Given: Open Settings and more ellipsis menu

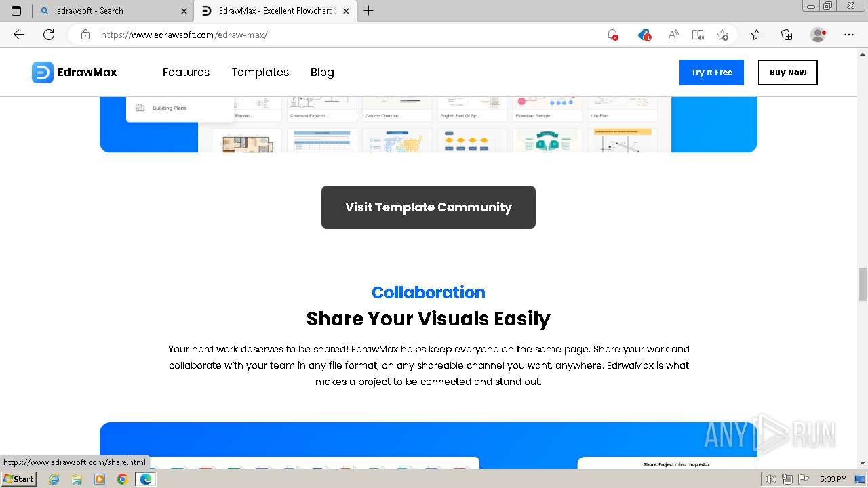Looking at the screenshot, I should [x=849, y=35].
